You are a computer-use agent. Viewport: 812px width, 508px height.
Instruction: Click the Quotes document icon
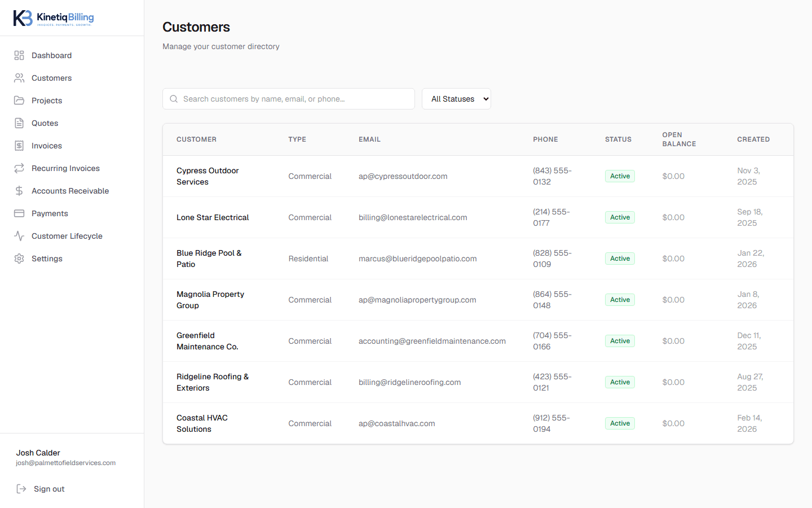coord(19,123)
